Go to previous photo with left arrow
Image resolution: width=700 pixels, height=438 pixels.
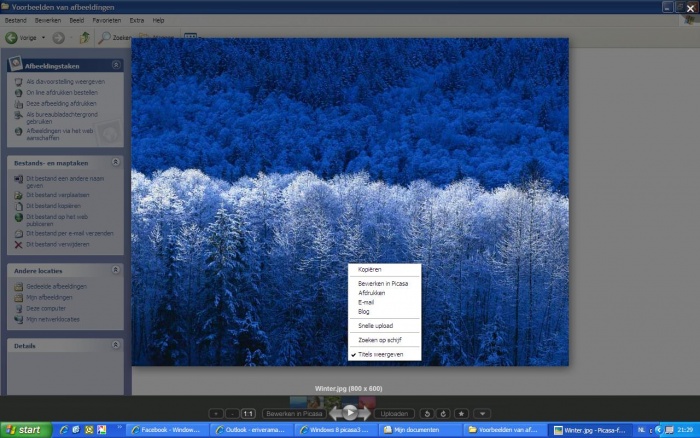click(335, 414)
